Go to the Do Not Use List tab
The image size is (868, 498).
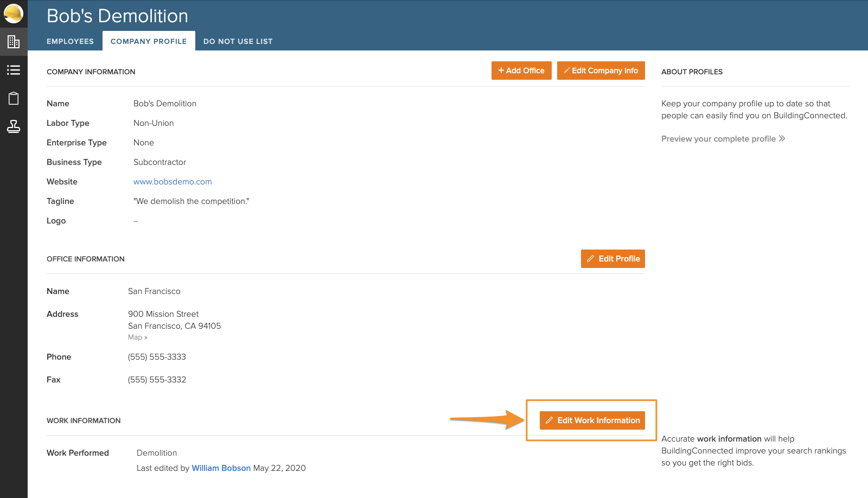[238, 41]
